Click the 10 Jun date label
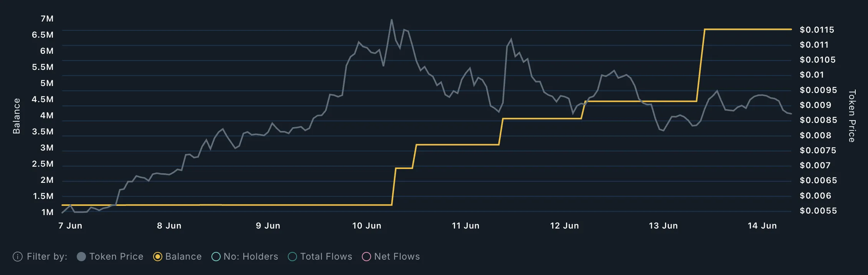 click(x=367, y=226)
